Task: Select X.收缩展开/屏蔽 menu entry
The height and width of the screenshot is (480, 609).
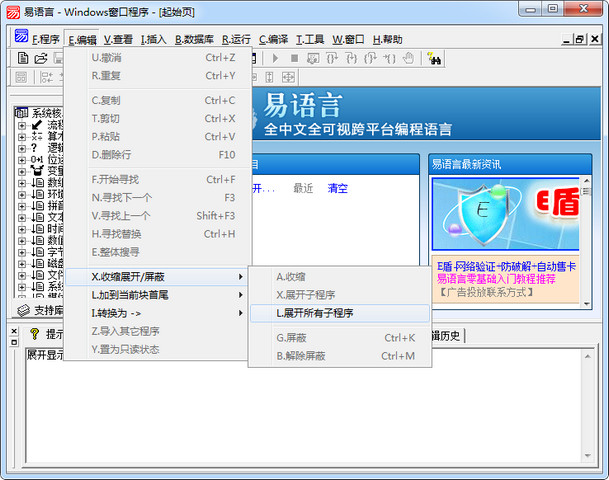Action: pyautogui.click(x=157, y=277)
